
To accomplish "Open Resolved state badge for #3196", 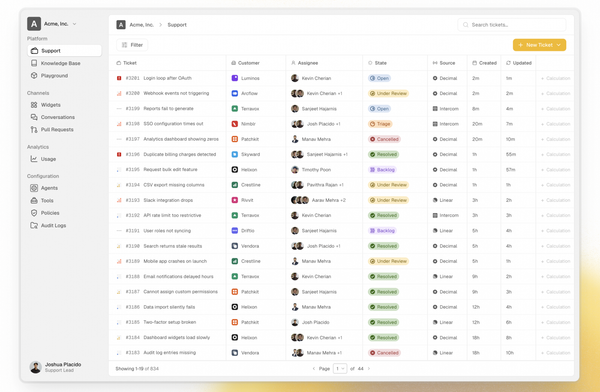I will (x=384, y=154).
